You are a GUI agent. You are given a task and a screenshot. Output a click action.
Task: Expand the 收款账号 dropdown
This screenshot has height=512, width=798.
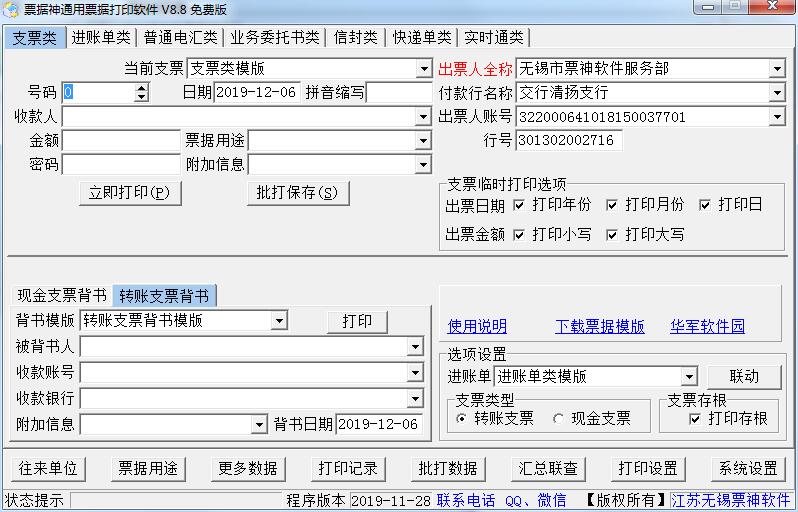tap(415, 373)
